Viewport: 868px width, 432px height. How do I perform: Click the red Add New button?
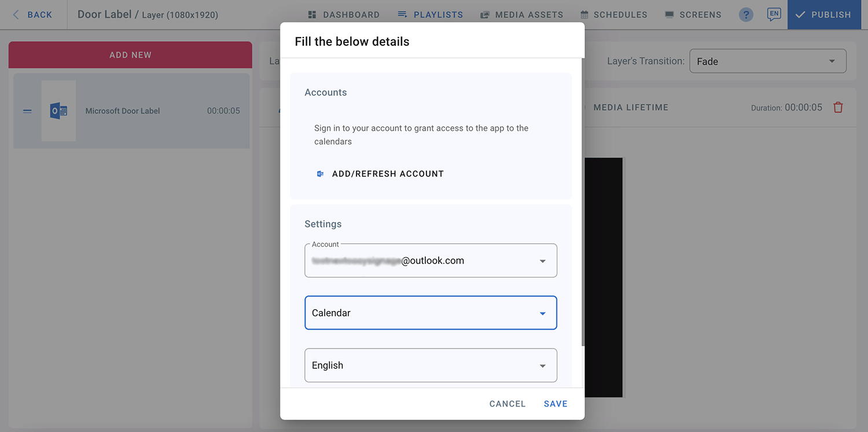(130, 55)
